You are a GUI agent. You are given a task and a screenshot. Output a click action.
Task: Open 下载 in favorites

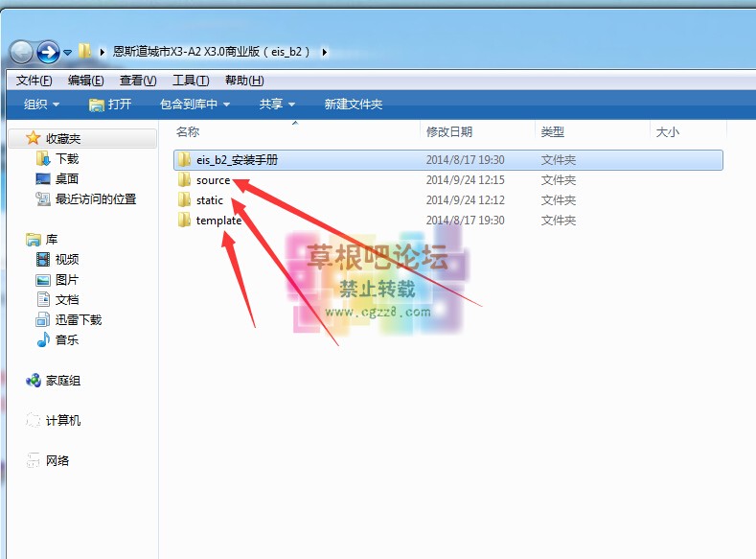(x=66, y=158)
